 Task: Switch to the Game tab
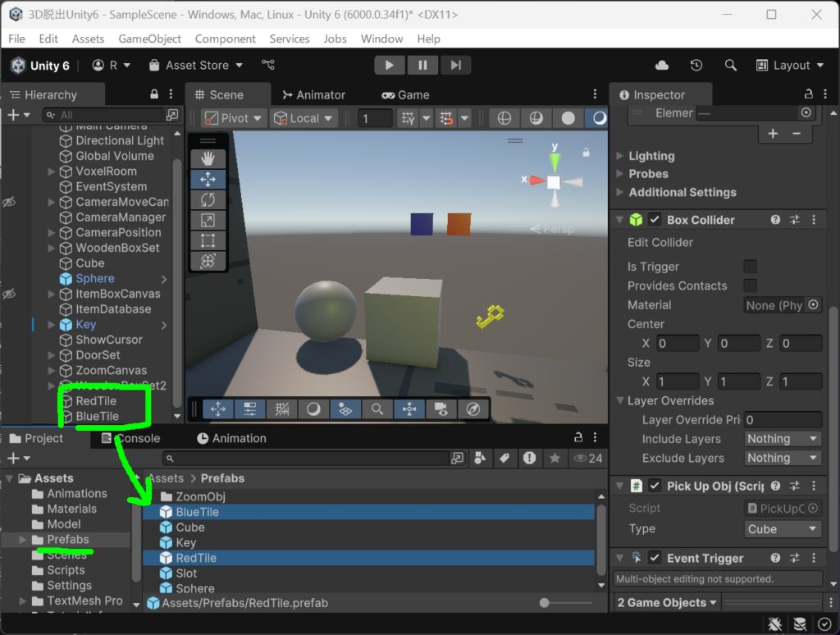tap(405, 95)
